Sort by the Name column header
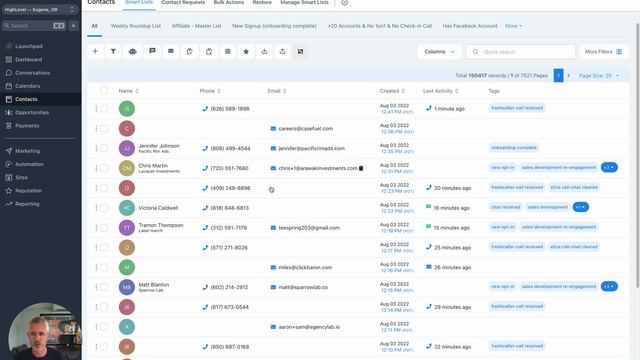 pyautogui.click(x=129, y=91)
